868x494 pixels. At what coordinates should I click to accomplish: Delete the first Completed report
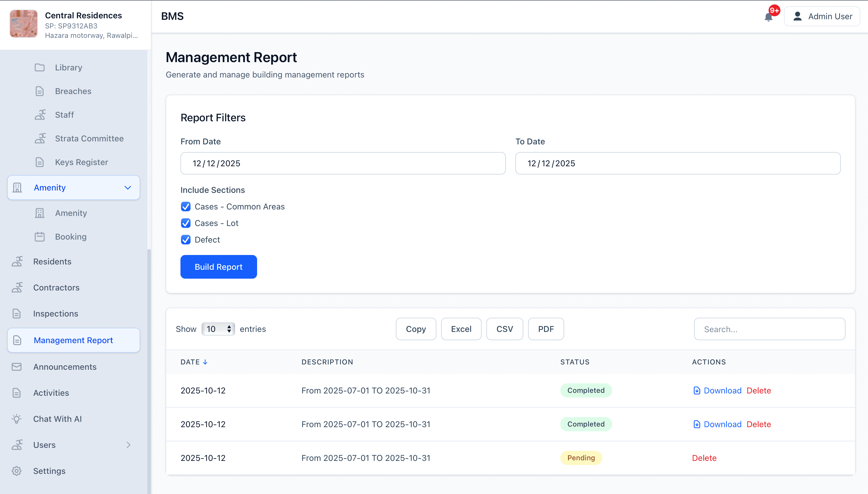click(759, 390)
